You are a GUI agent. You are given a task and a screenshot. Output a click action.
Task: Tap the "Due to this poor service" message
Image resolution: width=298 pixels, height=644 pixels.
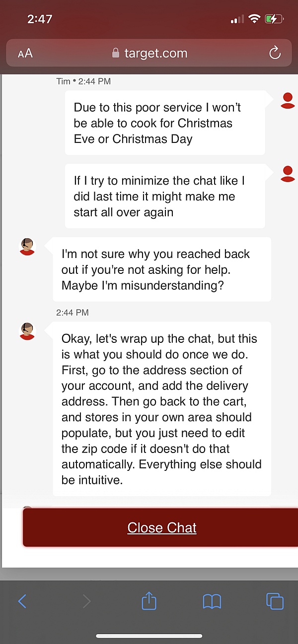point(165,123)
